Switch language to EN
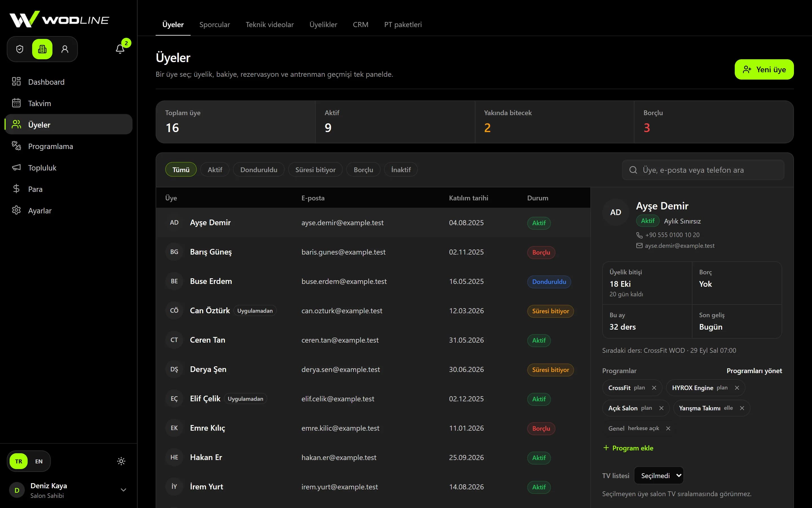 coord(39,461)
